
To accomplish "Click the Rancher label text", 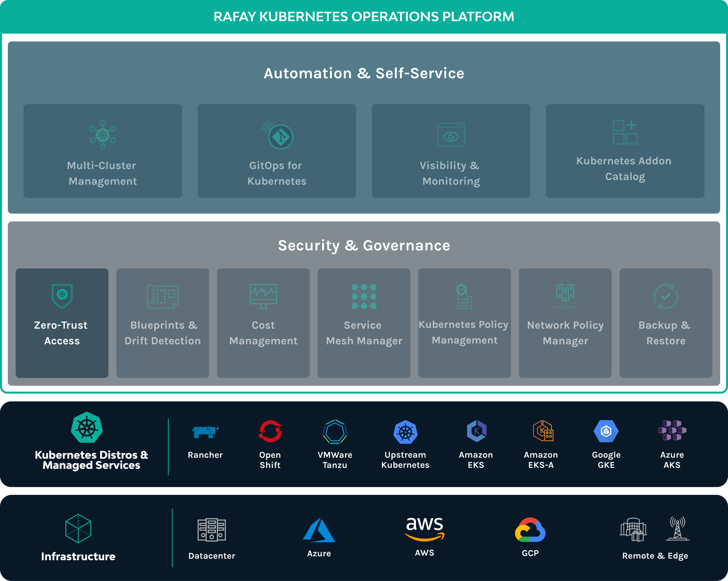I will [x=205, y=455].
